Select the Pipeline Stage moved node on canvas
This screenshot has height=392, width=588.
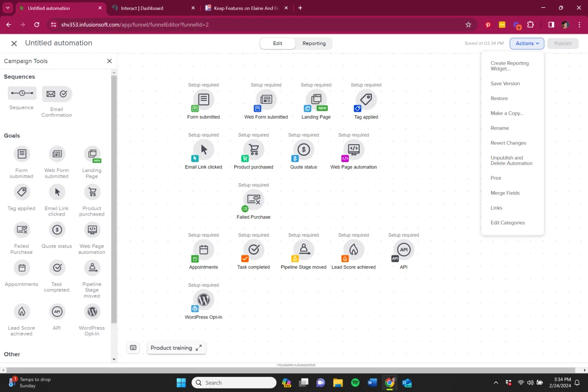click(x=303, y=250)
